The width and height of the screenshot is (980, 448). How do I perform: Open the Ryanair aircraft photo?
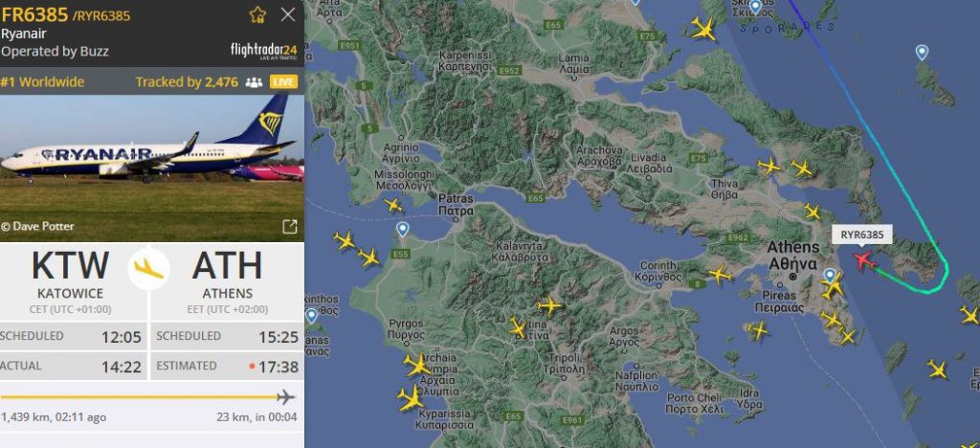tap(152, 168)
